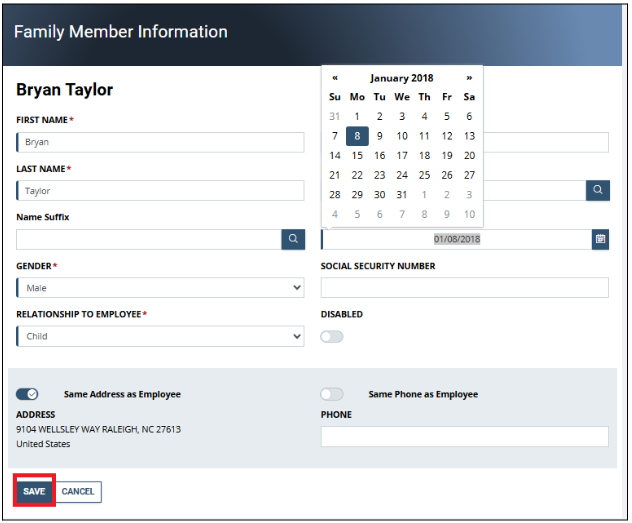The image size is (632, 523).
Task: Choose January 25 in calendar
Action: point(424,175)
